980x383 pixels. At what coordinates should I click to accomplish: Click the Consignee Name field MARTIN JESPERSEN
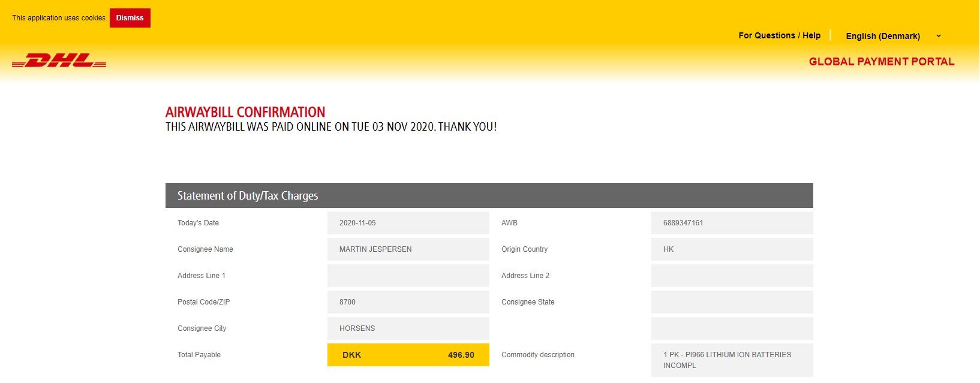[408, 249]
